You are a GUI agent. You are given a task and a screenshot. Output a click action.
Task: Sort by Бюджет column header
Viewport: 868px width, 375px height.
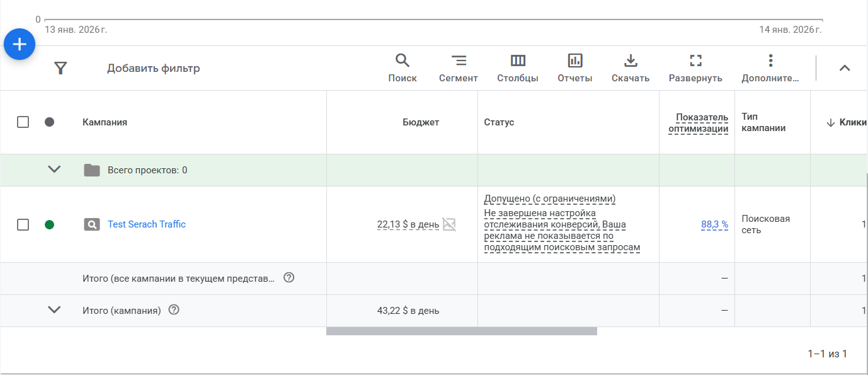click(x=421, y=122)
